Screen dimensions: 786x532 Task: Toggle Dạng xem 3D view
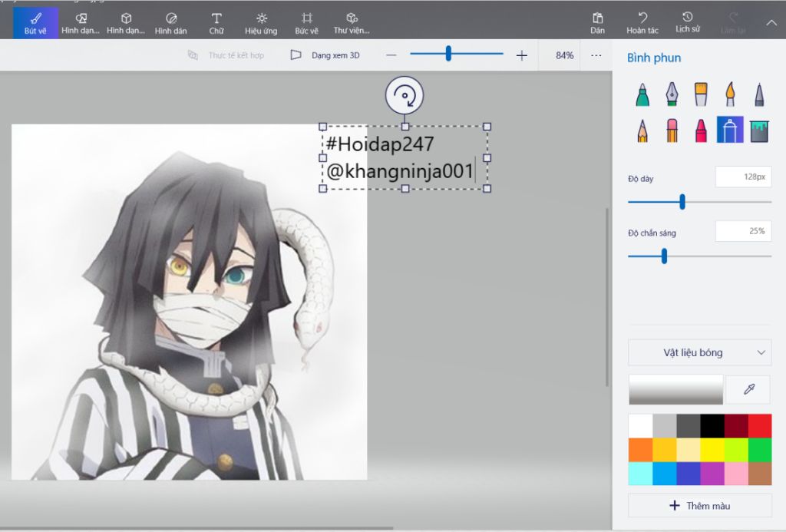[x=325, y=55]
